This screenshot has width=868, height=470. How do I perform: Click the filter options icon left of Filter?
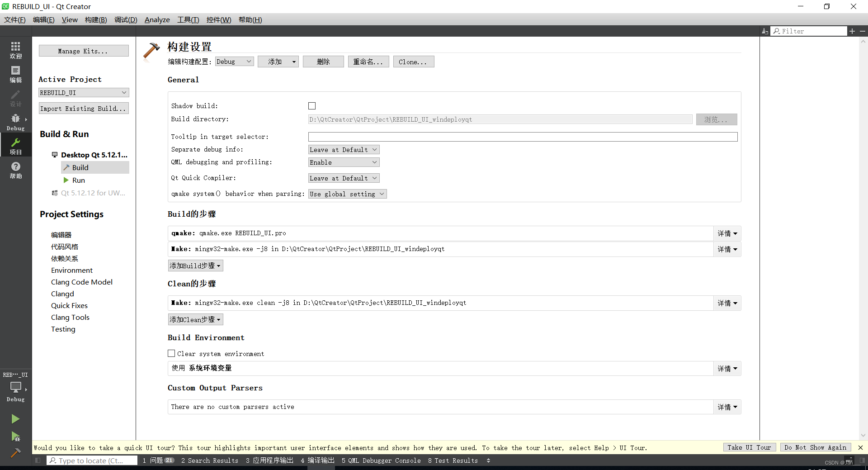[x=764, y=31]
